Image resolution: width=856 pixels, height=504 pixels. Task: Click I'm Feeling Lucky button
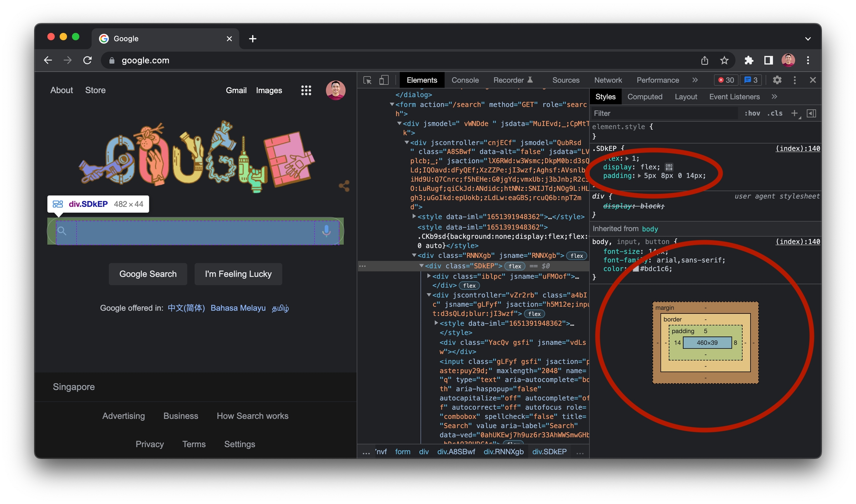click(238, 274)
